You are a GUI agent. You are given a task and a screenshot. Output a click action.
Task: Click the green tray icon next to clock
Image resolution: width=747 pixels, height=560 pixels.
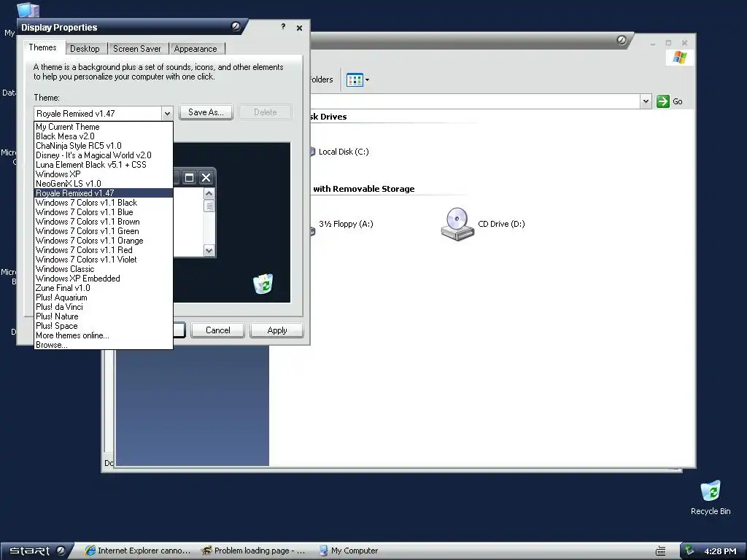coord(690,551)
